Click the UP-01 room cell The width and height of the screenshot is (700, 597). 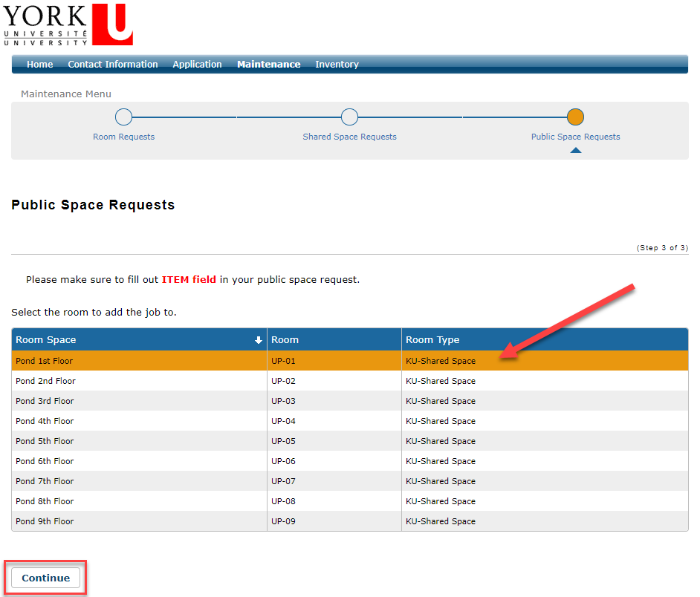click(x=334, y=361)
